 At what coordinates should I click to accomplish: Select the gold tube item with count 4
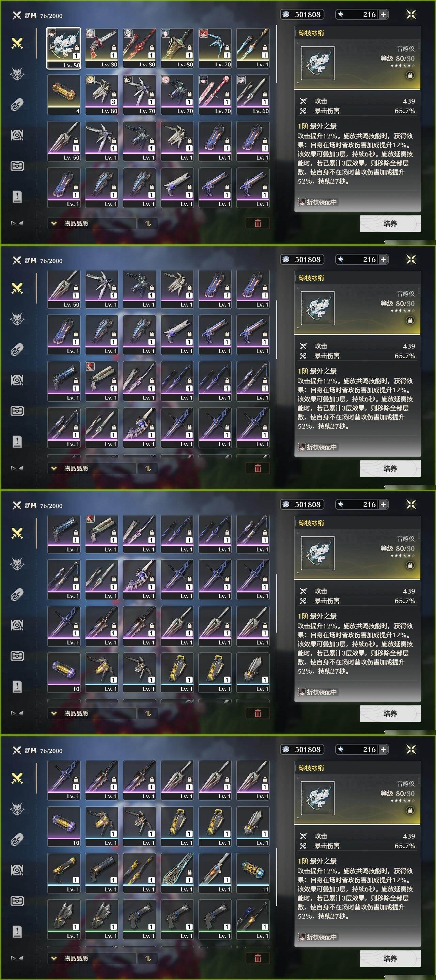64,94
